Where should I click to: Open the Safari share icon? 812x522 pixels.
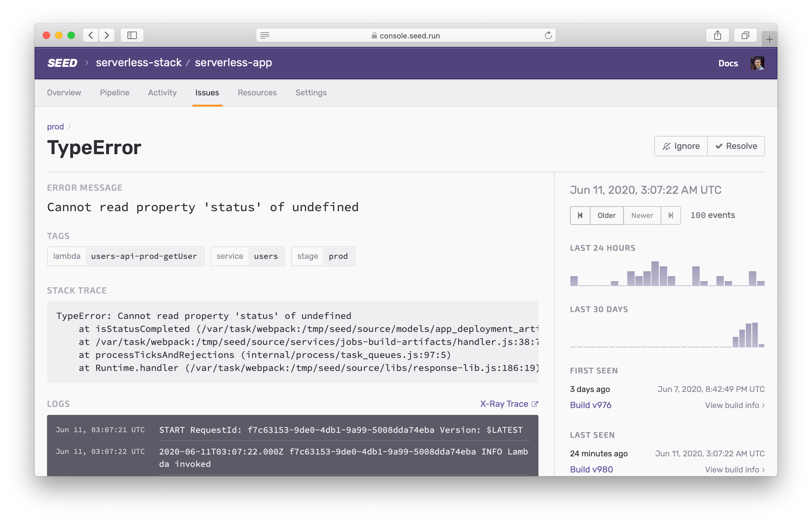pos(717,35)
